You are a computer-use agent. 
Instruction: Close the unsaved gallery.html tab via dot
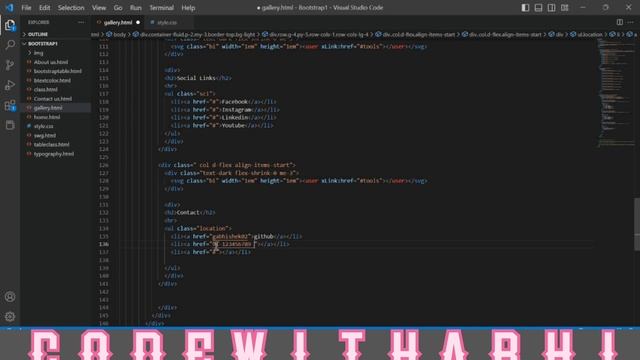point(138,22)
